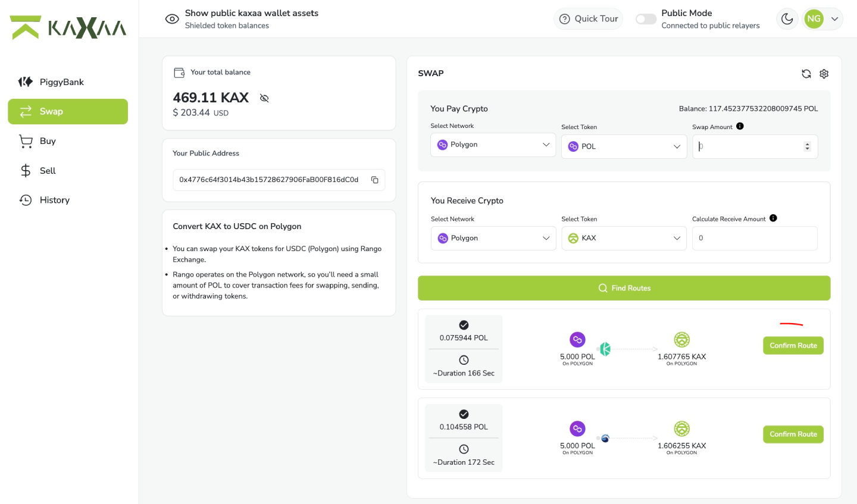Viewport: 857px width, 504px height.
Task: Confirm the 1.607765 KAX route
Action: click(x=793, y=346)
